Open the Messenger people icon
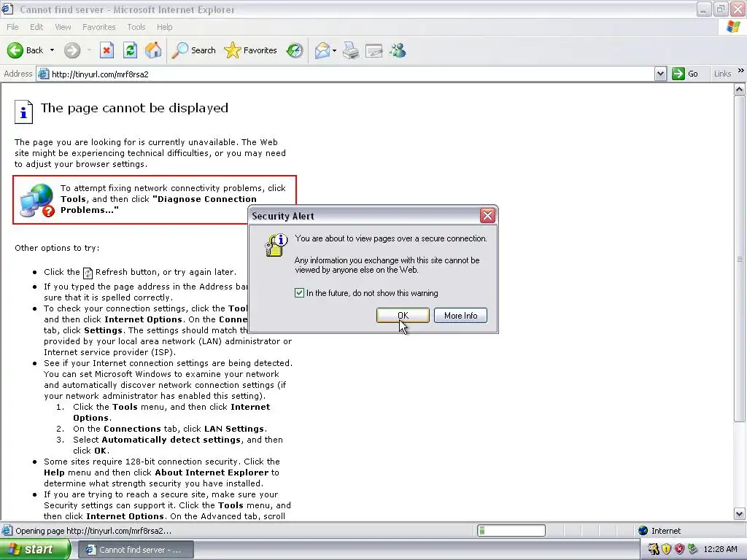Viewport: 747px width, 560px height. pos(398,50)
